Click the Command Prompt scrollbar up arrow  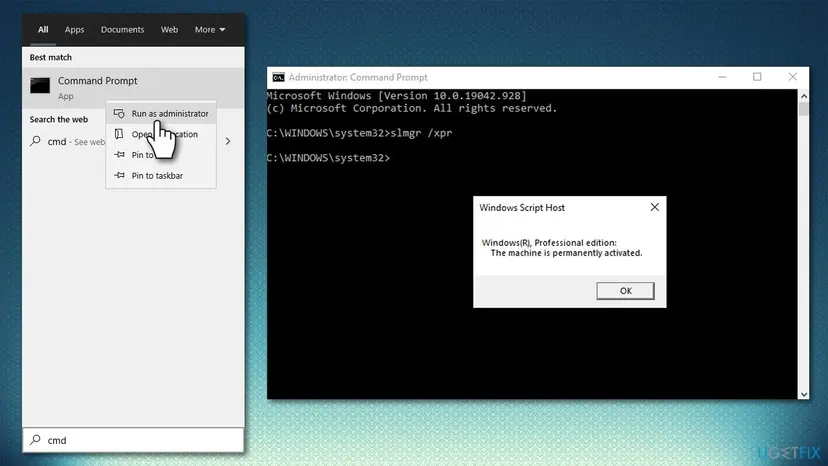(804, 96)
